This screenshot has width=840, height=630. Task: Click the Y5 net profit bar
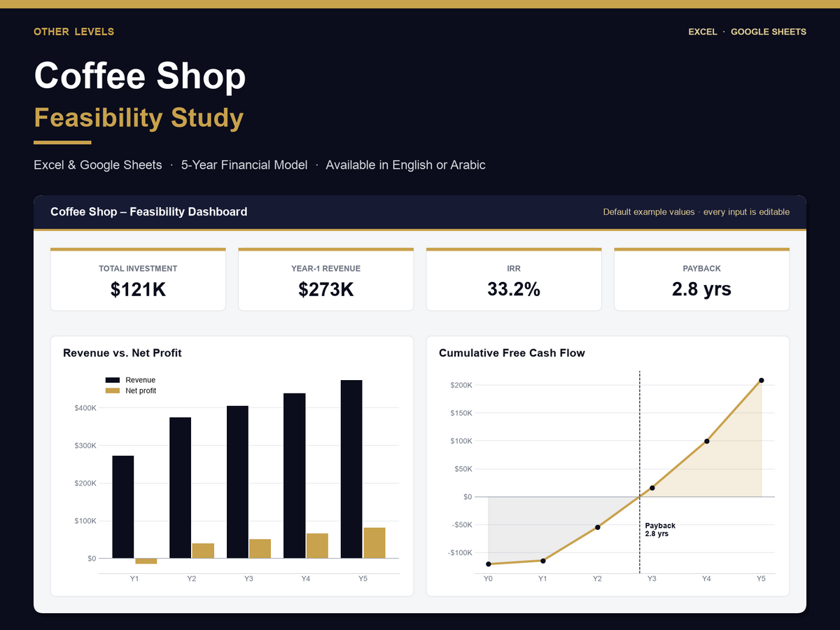(x=374, y=543)
